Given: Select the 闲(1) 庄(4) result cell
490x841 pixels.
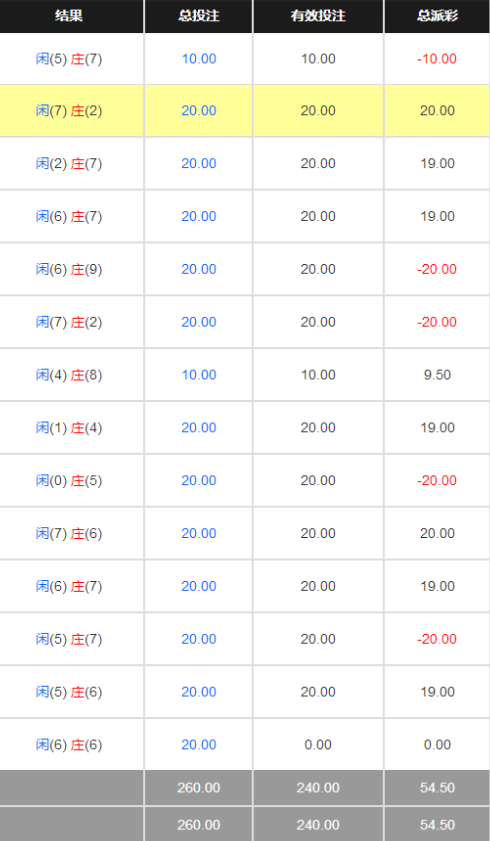Looking at the screenshot, I should (69, 427).
